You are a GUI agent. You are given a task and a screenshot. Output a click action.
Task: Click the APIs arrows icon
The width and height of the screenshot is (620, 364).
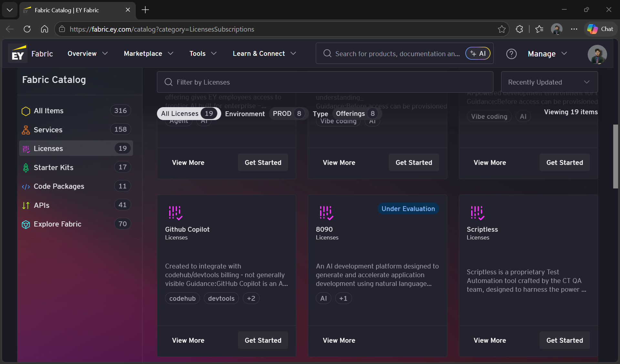point(26,205)
